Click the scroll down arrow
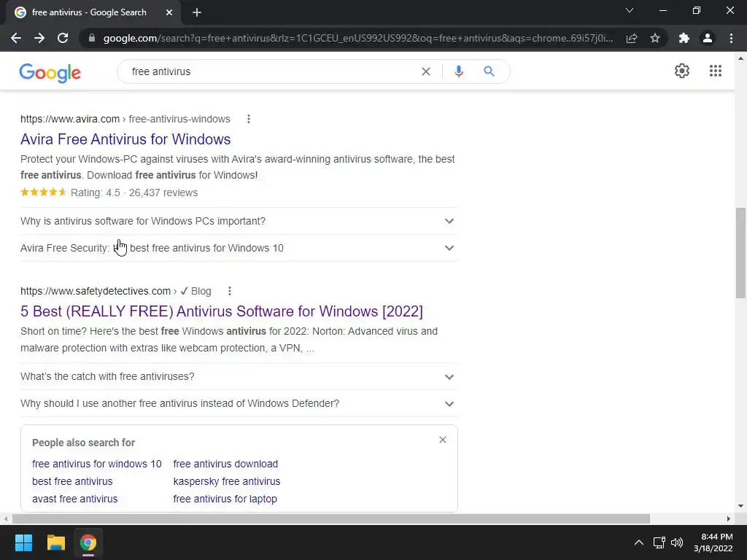Image resolution: width=747 pixels, height=560 pixels. [x=741, y=506]
